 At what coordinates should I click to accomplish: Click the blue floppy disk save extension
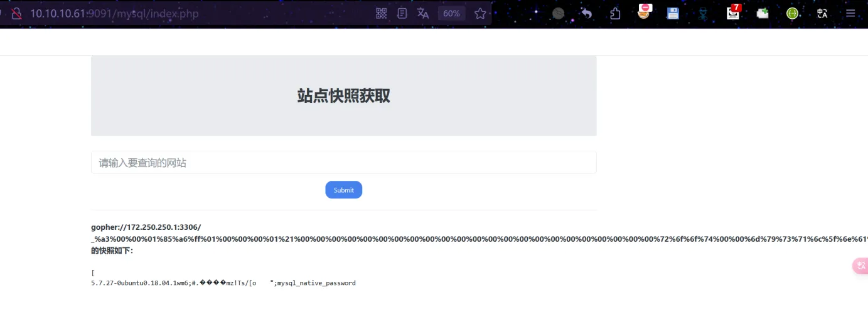[673, 13]
